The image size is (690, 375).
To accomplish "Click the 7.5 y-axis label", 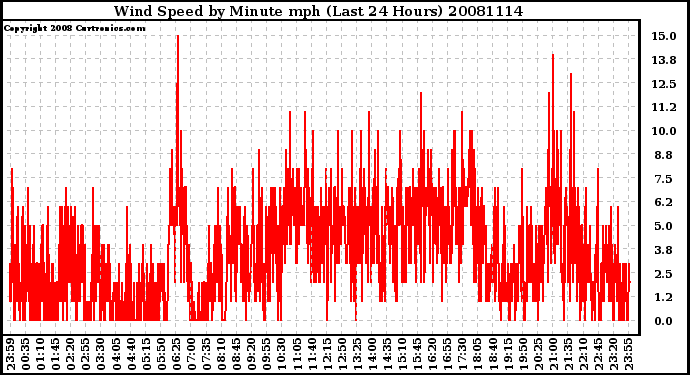I will [664, 179].
